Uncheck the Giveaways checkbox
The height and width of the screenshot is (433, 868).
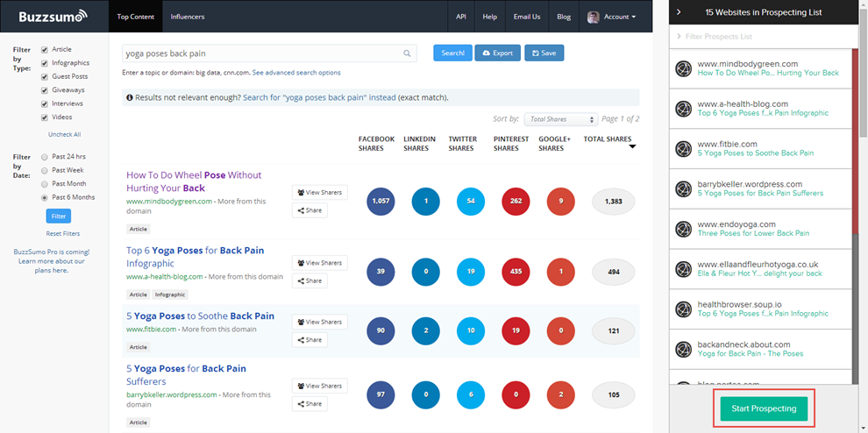pyautogui.click(x=45, y=90)
